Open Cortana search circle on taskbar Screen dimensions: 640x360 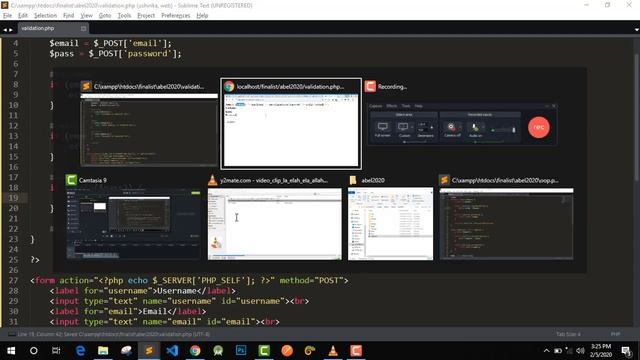[x=33, y=351]
